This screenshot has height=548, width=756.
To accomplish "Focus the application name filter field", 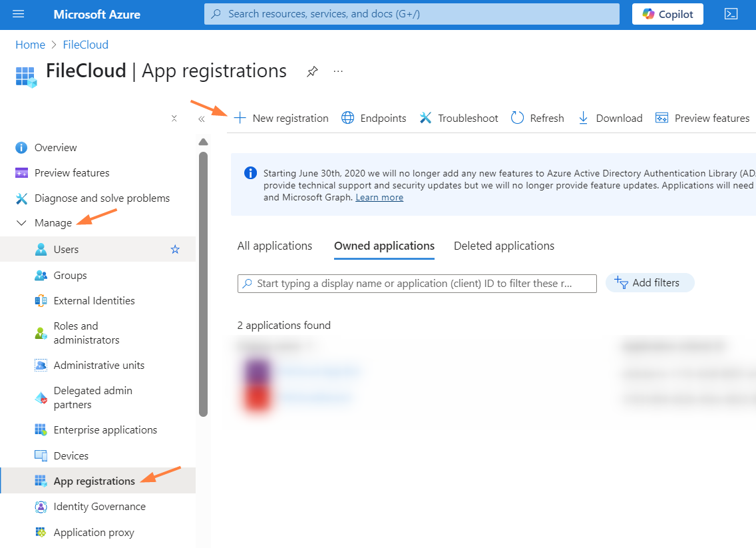I will [417, 283].
